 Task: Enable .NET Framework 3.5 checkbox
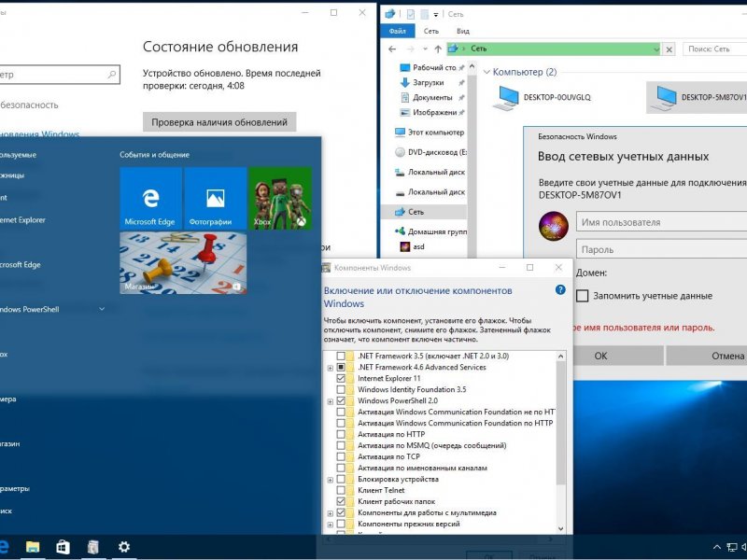click(x=341, y=356)
